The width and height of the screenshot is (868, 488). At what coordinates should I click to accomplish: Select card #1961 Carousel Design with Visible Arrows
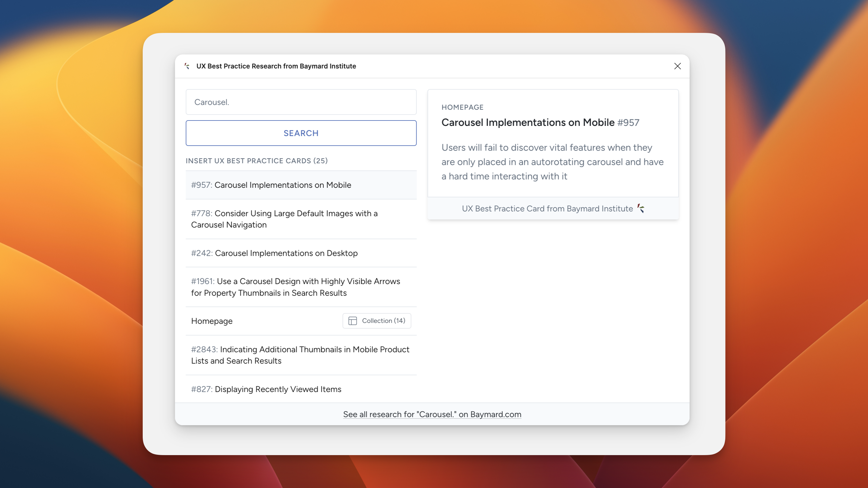(x=301, y=287)
